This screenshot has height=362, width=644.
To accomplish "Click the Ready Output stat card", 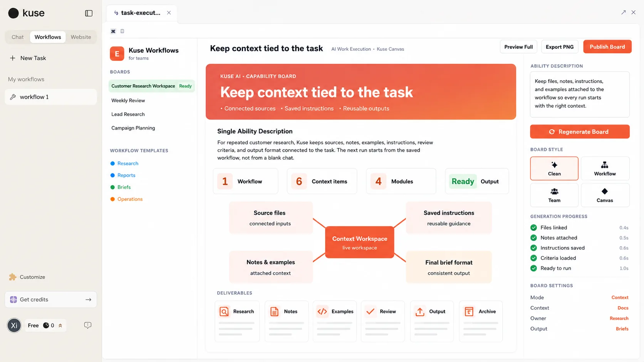I will pyautogui.click(x=477, y=181).
